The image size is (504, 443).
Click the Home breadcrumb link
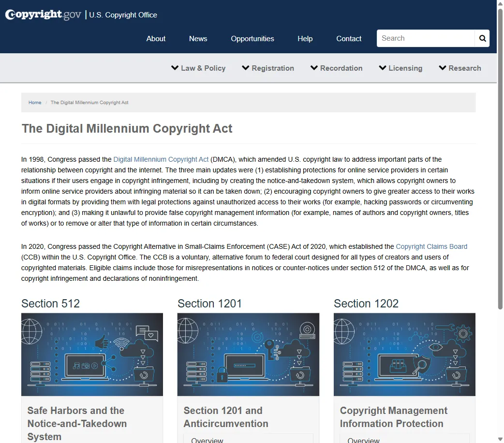click(35, 102)
